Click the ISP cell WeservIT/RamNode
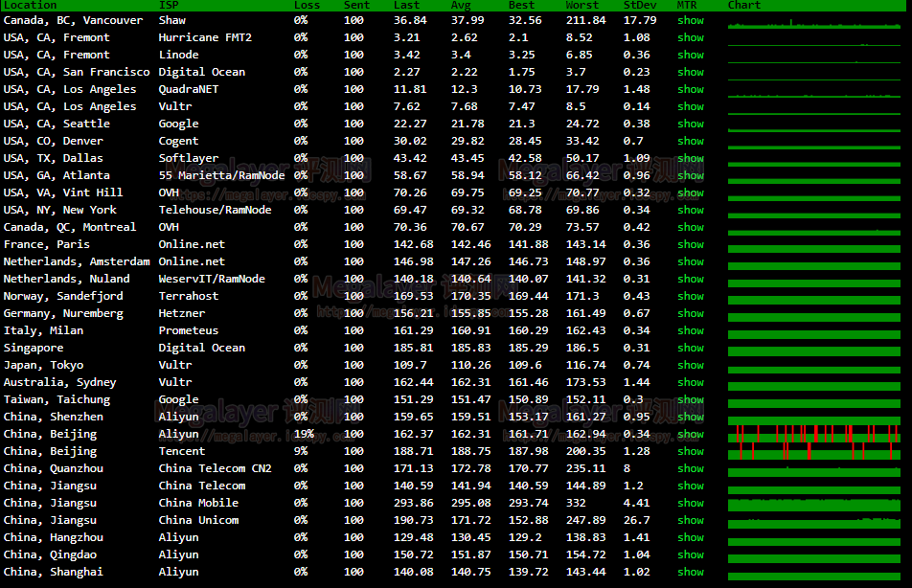Viewport: 912px width, 588px height. click(x=212, y=280)
